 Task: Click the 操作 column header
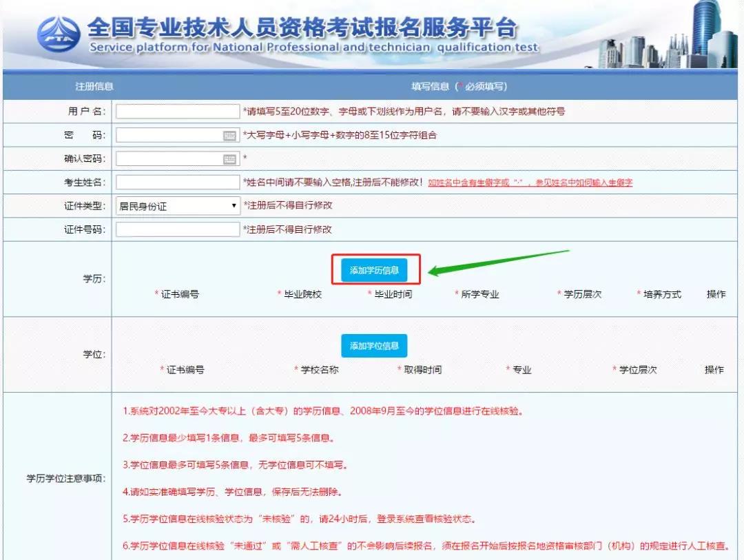tap(716, 293)
